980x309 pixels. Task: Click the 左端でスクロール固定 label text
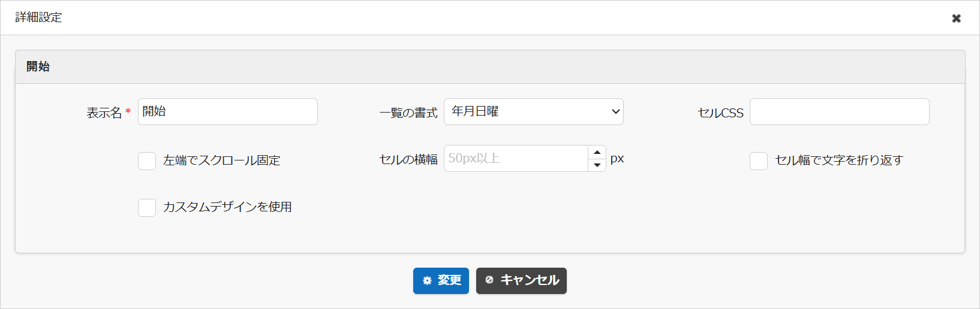point(222,160)
